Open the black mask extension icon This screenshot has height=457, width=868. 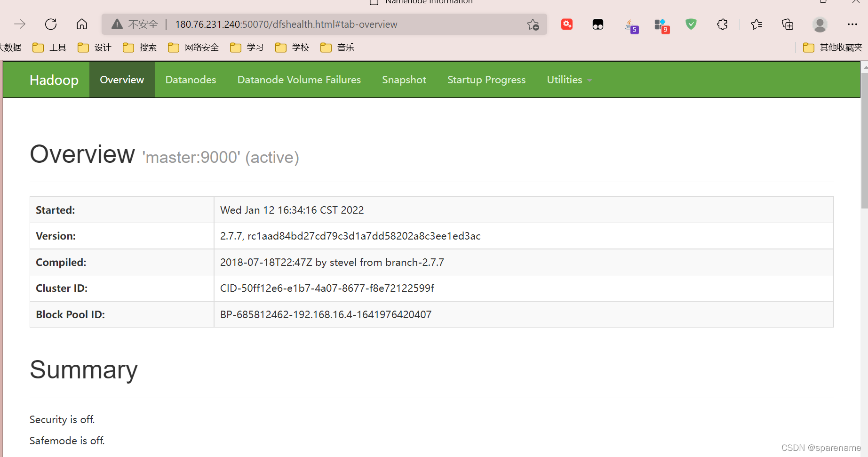pos(598,24)
